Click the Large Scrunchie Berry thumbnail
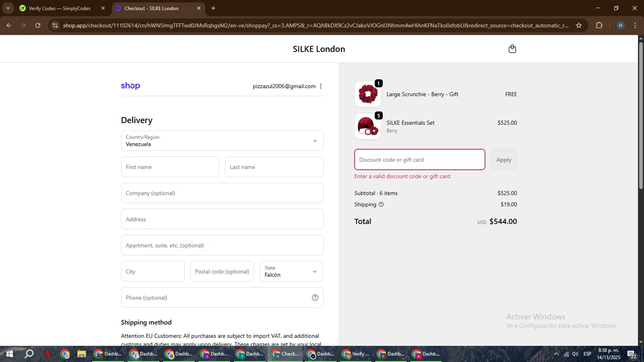Image resolution: width=644 pixels, height=362 pixels. coord(368,94)
